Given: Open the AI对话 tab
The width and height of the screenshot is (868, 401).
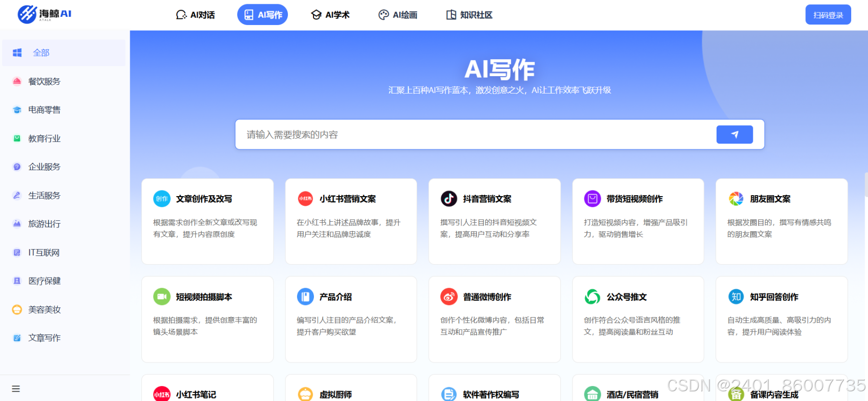Looking at the screenshot, I should pos(195,15).
